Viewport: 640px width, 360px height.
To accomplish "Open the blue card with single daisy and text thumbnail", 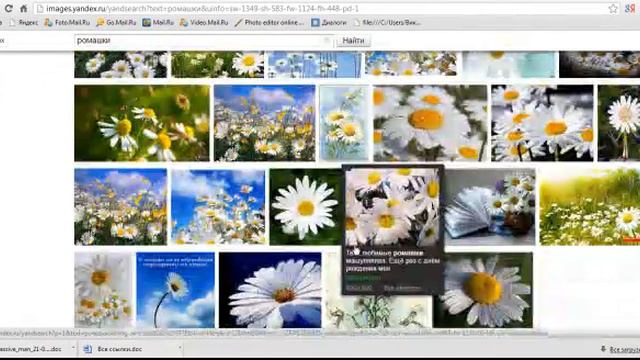I will [175, 290].
